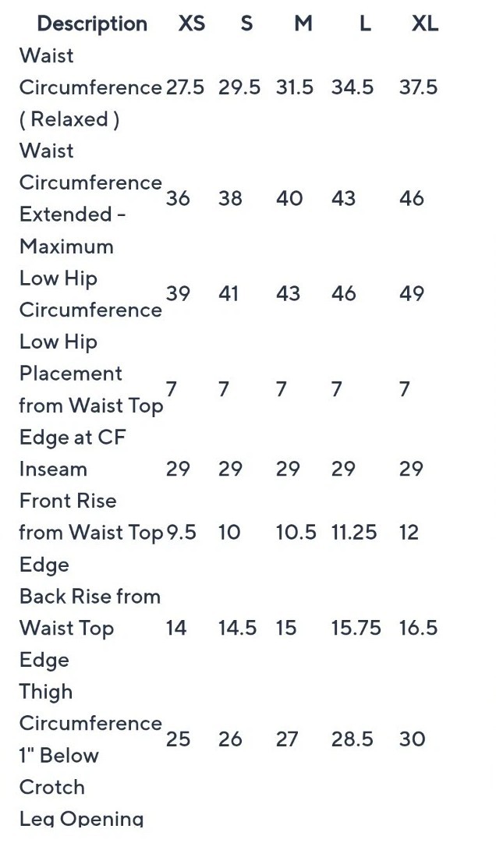Select the Inseam row label

53,469
